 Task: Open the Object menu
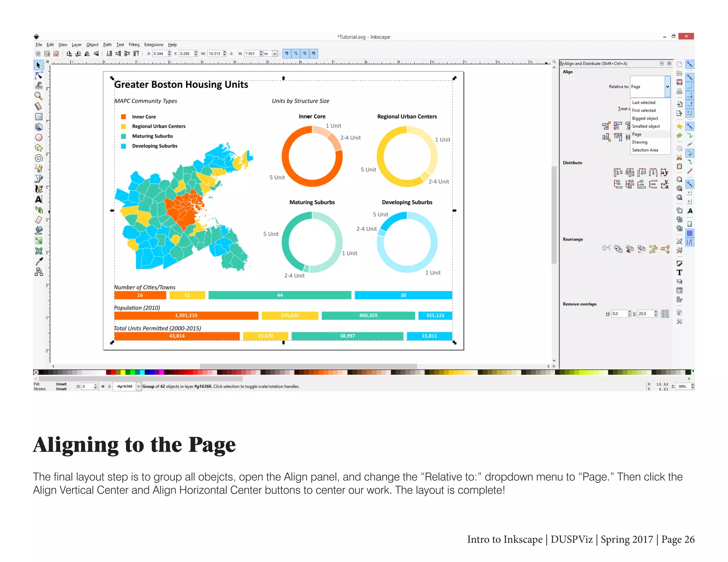click(92, 45)
